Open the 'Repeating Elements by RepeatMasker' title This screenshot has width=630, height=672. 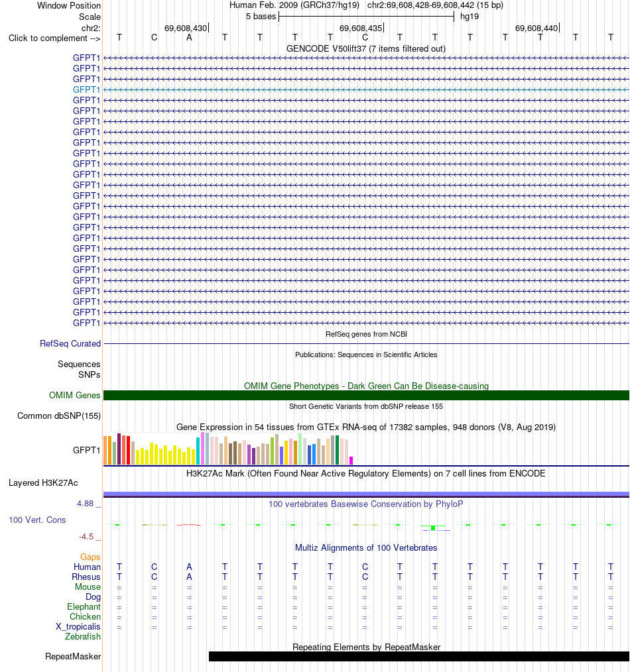366,647
